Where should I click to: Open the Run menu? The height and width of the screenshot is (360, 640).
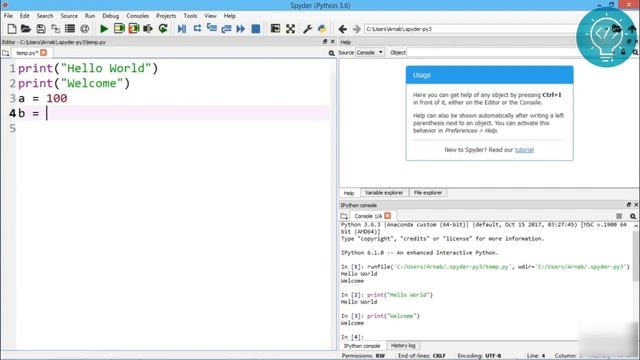[x=90, y=16]
